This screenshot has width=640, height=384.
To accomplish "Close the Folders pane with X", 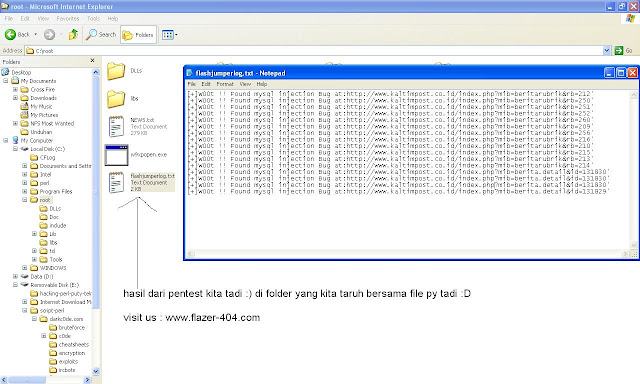I will point(92,61).
